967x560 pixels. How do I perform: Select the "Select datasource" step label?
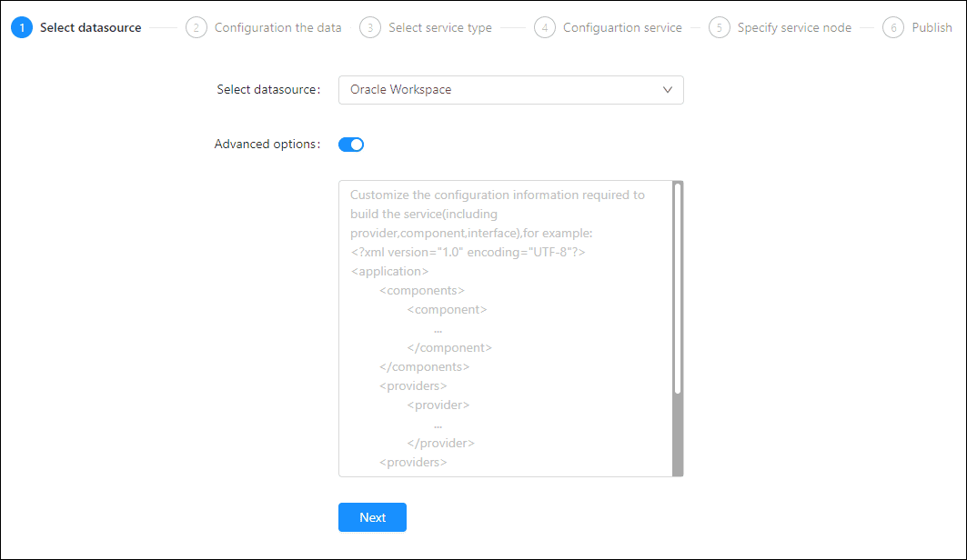(90, 27)
